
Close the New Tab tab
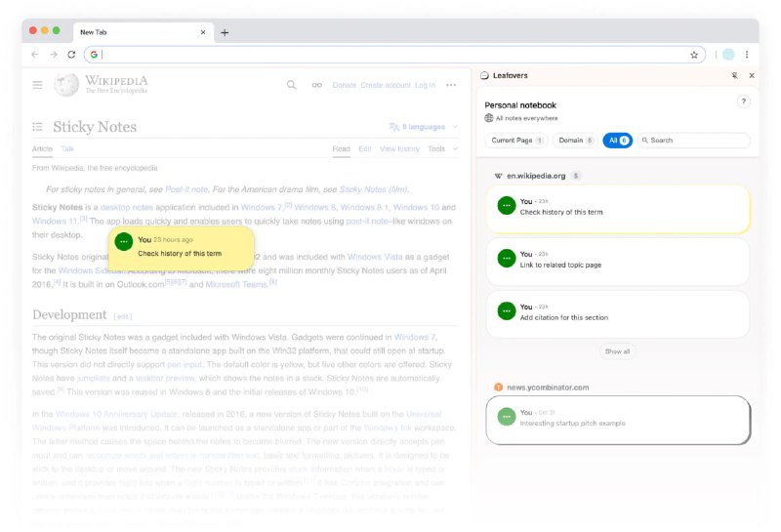[x=203, y=32]
